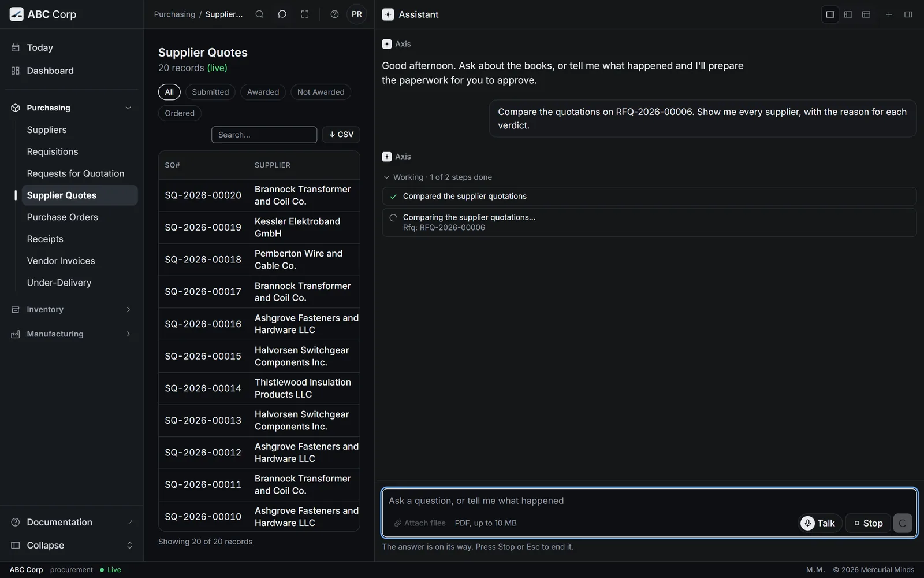Filter quotes by Not Awarded
Screen dimensions: 924x578
(x=321, y=92)
